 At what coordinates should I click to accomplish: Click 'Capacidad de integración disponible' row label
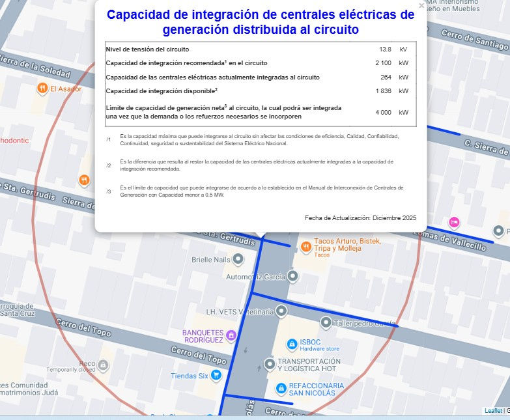pos(162,91)
